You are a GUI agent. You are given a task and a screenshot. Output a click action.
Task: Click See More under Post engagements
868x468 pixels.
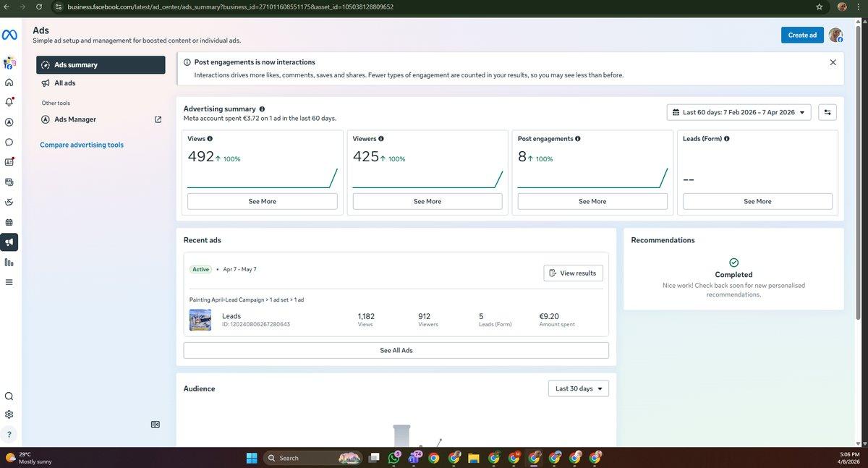(592, 202)
